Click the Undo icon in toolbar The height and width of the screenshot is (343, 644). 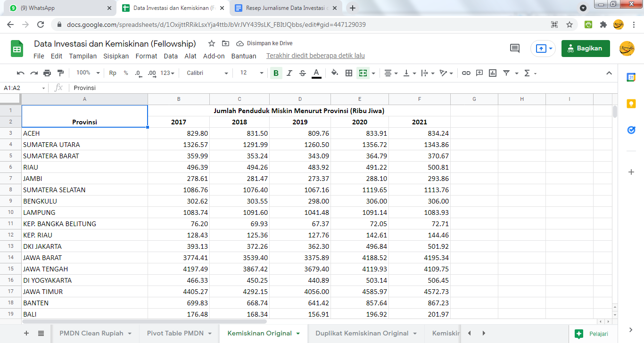(x=20, y=73)
